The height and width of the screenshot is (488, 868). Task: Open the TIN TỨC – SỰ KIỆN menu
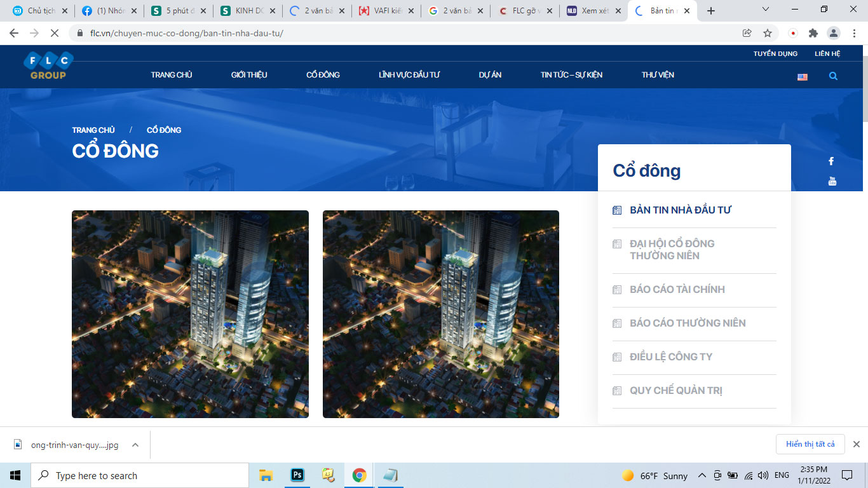[x=571, y=75]
